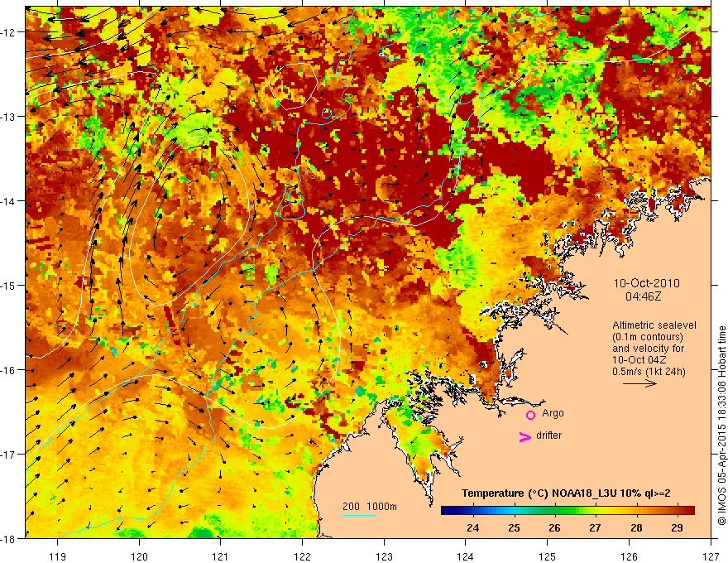Click the magenta Argo circle legend marker
728x563 pixels.
click(530, 415)
